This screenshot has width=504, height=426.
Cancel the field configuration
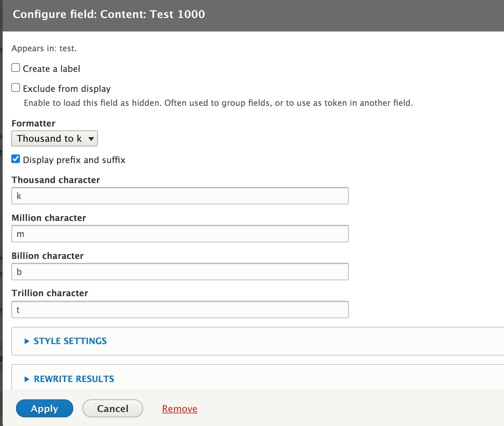113,408
